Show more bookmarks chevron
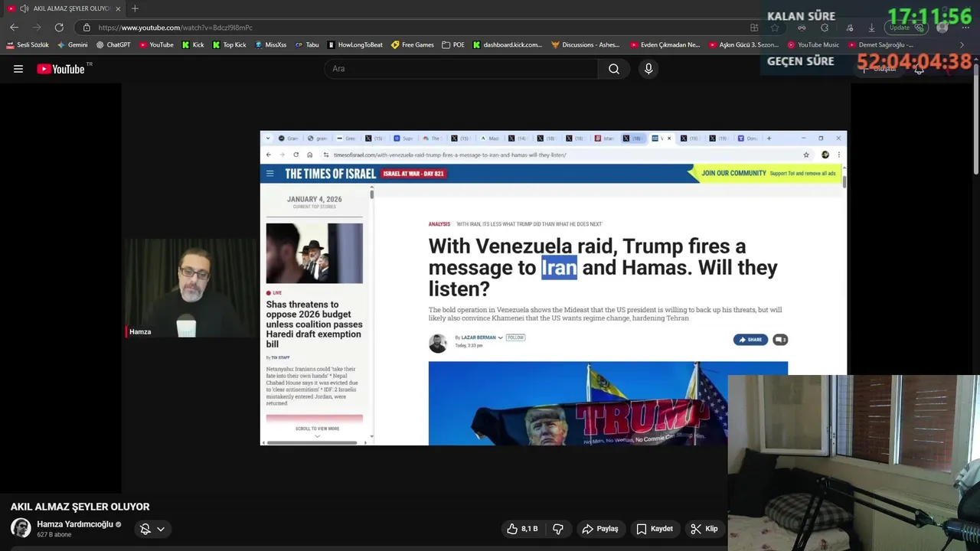The width and height of the screenshot is (980, 551). (962, 45)
